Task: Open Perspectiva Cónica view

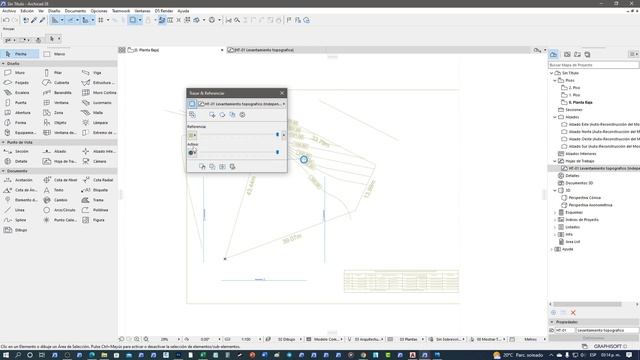Action: pyautogui.click(x=584, y=198)
